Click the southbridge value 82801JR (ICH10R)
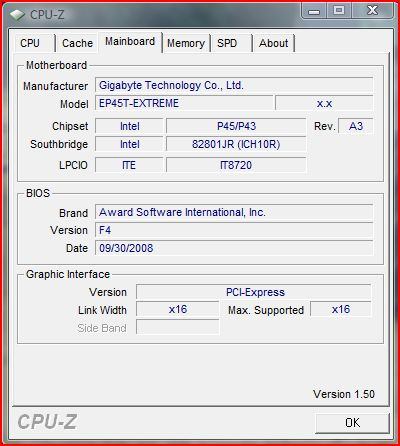This screenshot has height=446, width=400. 236,144
